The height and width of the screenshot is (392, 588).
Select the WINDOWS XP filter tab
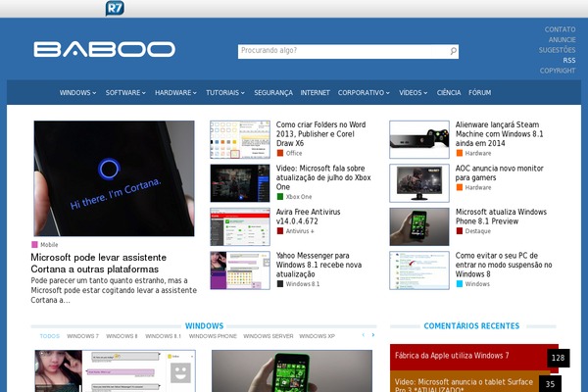(x=317, y=336)
